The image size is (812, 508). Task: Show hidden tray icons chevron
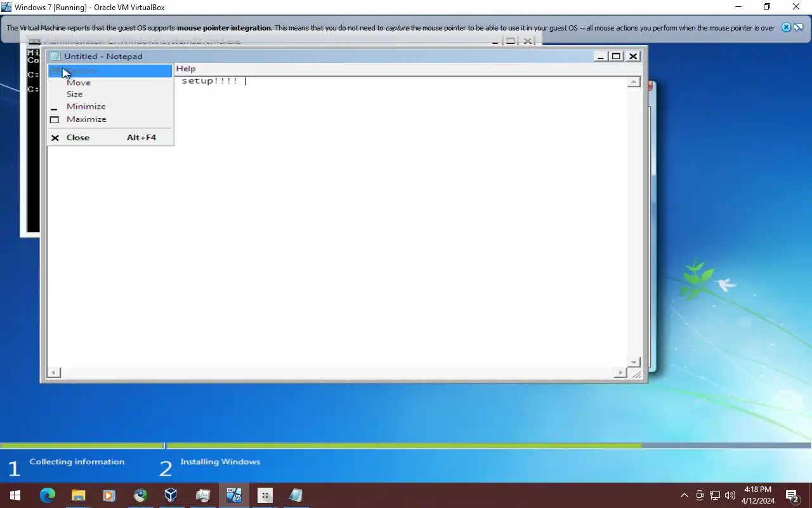point(684,495)
